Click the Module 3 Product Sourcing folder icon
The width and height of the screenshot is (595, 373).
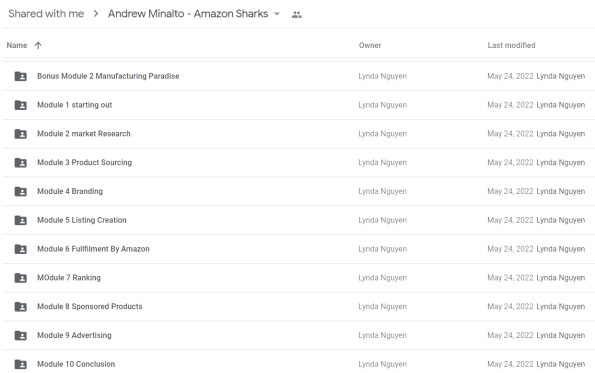pos(20,163)
